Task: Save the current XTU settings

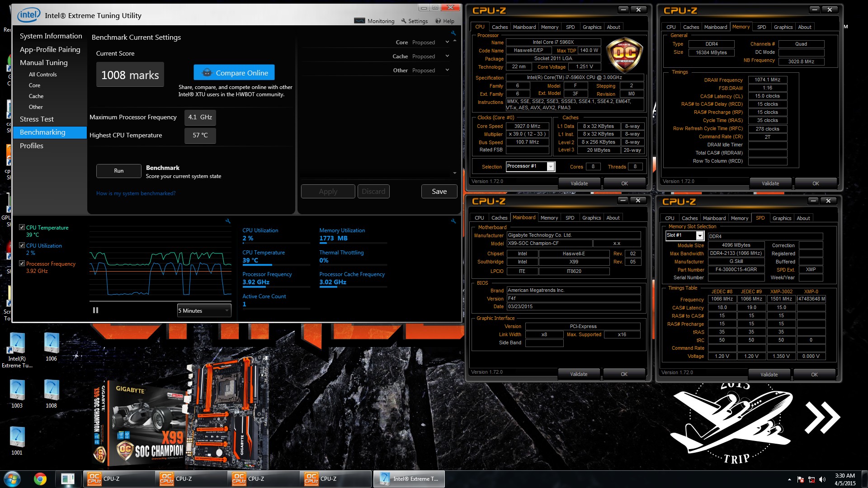Action: point(439,191)
